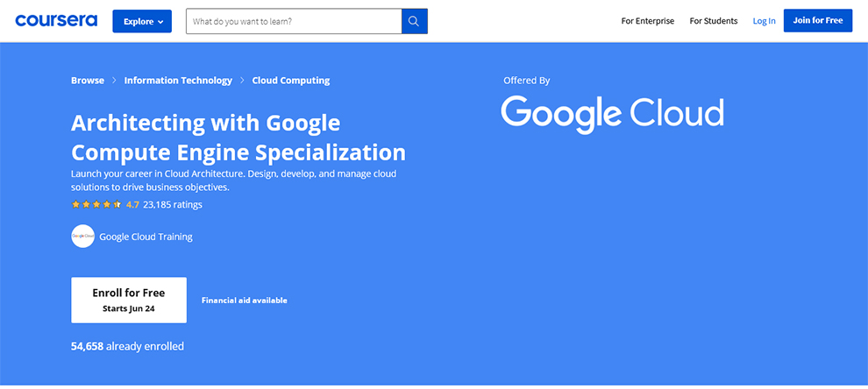Open the Explore dropdown menu
Viewport: 868px width, 389px height.
click(x=142, y=21)
